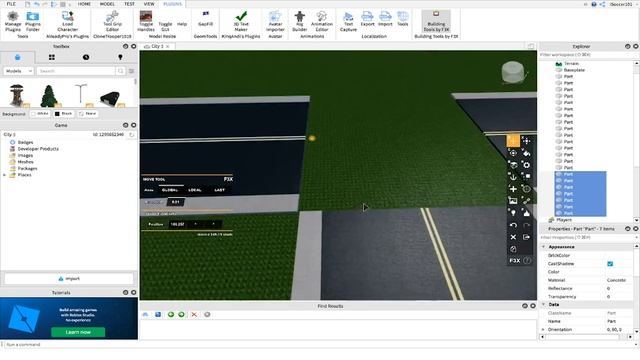This screenshot has width=640, height=360.
Task: Open the GapFill plugin
Action: tap(205, 19)
